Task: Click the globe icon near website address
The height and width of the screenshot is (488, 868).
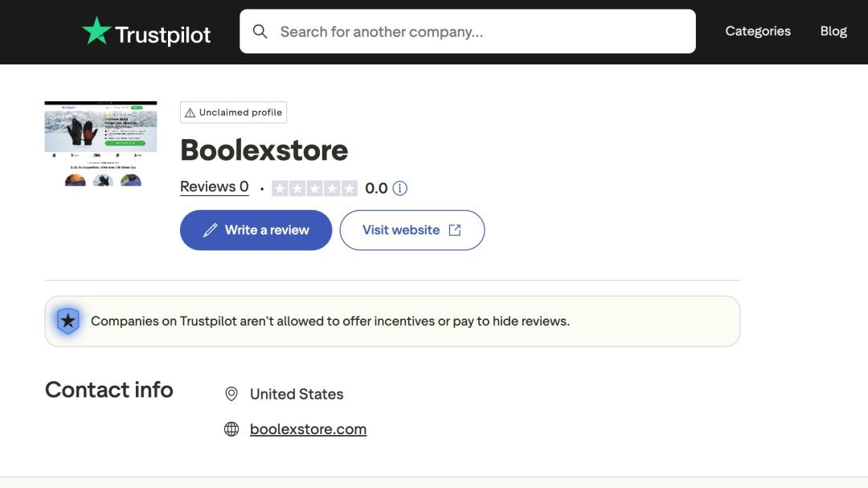Action: (231, 429)
